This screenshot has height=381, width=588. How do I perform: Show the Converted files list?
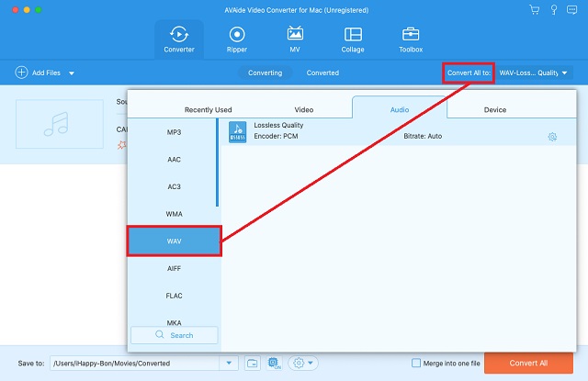pyautogui.click(x=322, y=73)
